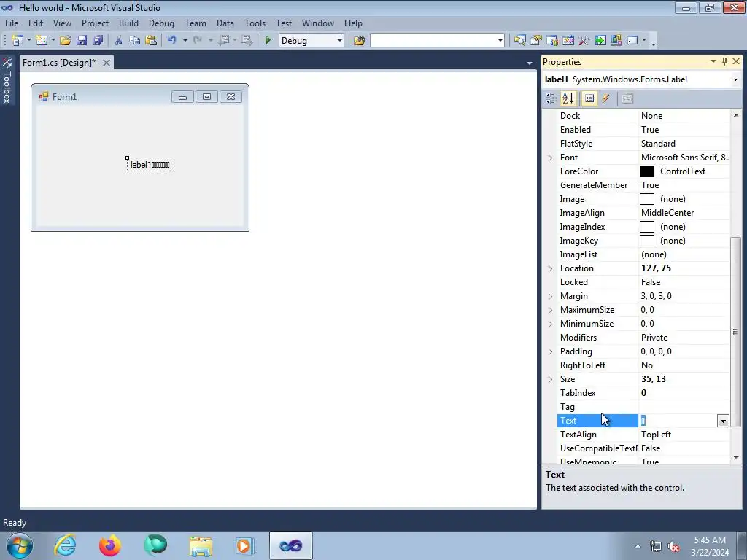Screen dimensions: 747x560
Task: Click the Image property empty swatch
Action: 647,199
